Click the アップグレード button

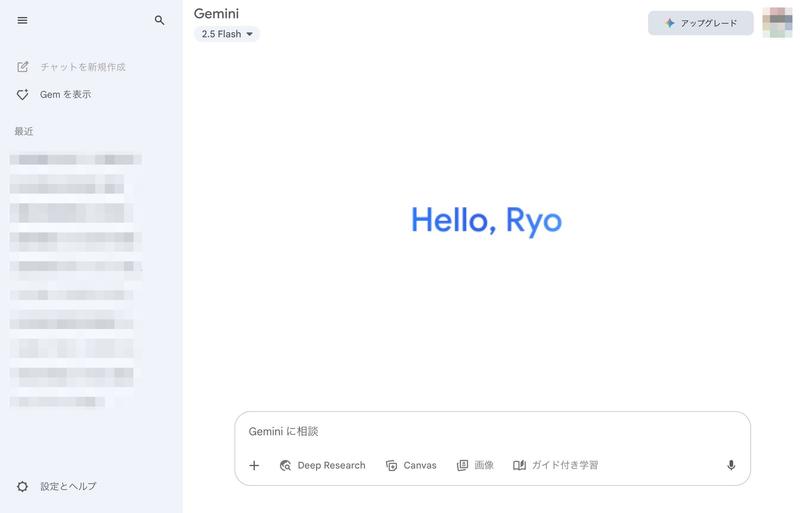click(x=701, y=23)
